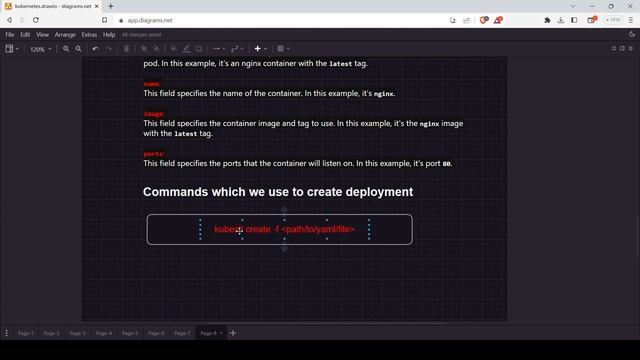Open the sidebar panel toggle icon in toolbar
640x360 pixels.
tap(9, 49)
